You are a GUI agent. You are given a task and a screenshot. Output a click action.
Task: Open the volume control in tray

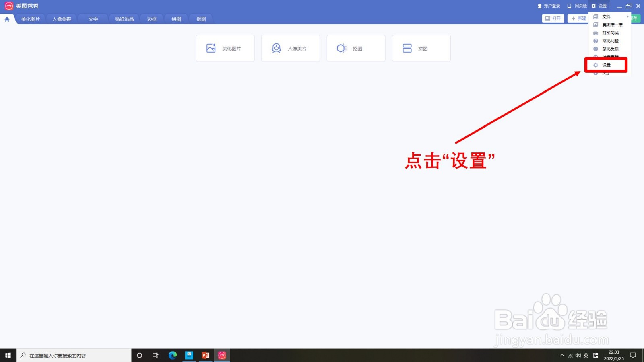pos(578,355)
